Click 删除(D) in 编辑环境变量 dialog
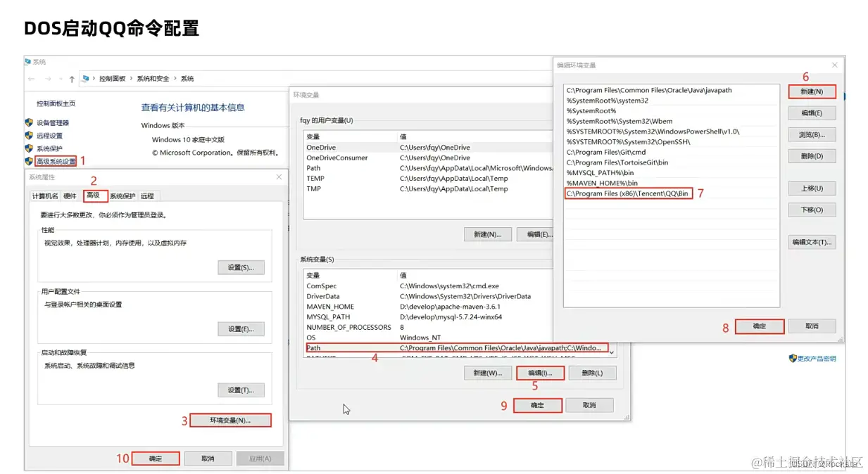868x474 pixels. pos(812,155)
